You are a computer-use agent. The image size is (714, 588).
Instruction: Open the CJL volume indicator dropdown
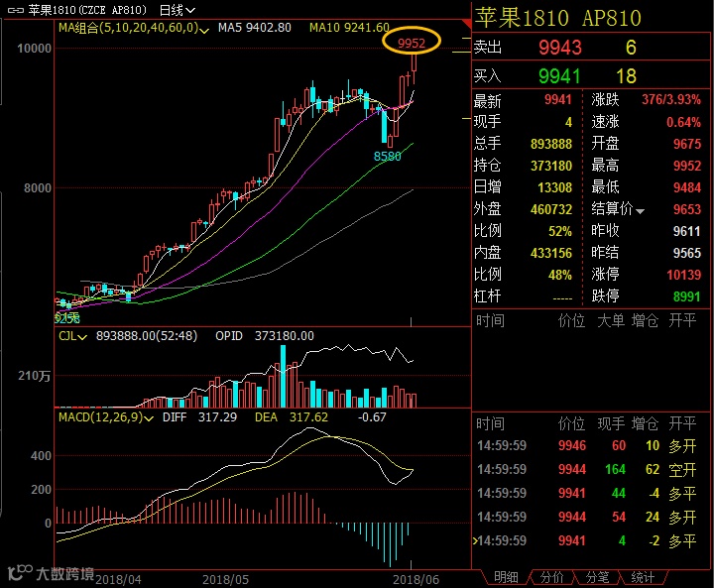pos(82,337)
